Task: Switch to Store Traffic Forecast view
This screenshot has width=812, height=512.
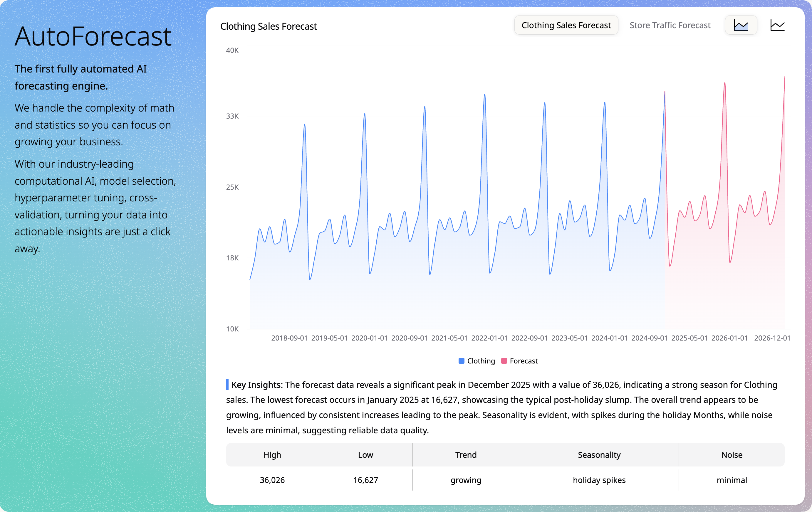Action: [x=670, y=25]
